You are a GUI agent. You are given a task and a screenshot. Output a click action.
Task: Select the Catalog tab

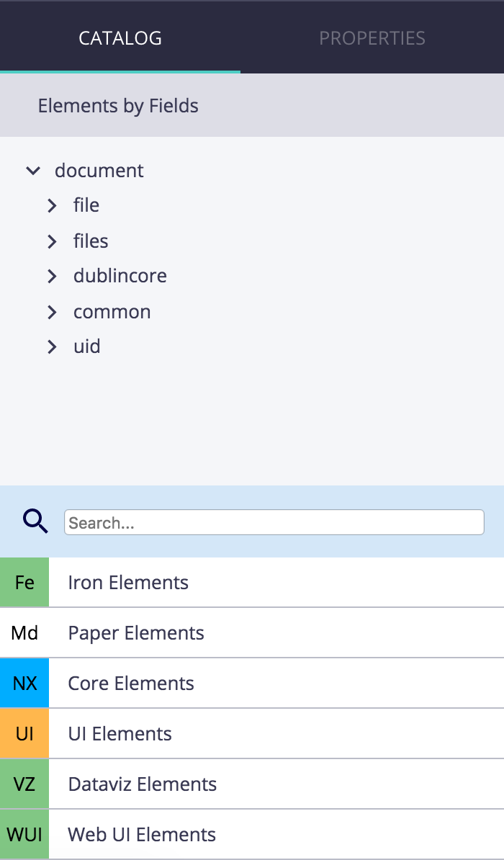120,38
